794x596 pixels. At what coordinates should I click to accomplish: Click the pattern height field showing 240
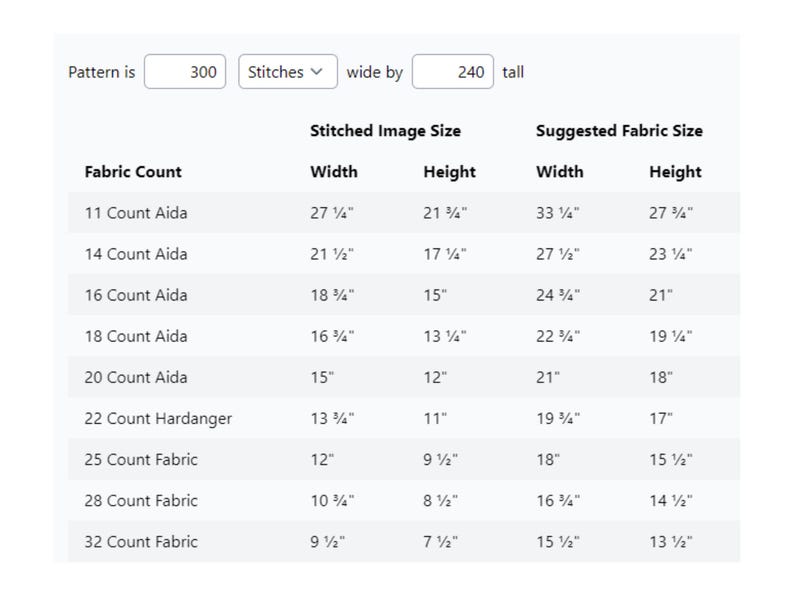453,72
